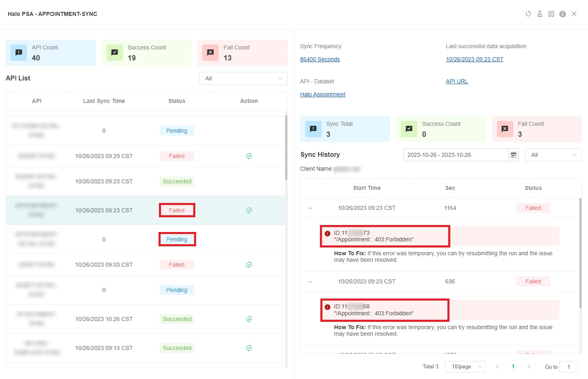Open the Sync History status filter dropdown
Screen dimensions: 588x379
pyautogui.click(x=553, y=155)
